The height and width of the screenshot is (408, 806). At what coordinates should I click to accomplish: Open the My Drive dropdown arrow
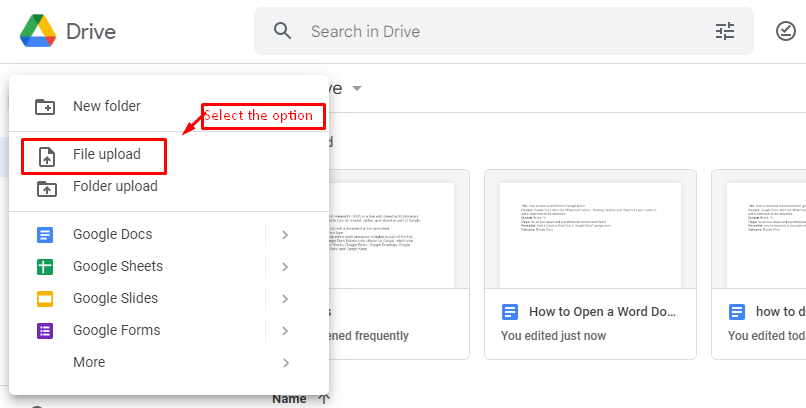(x=357, y=88)
